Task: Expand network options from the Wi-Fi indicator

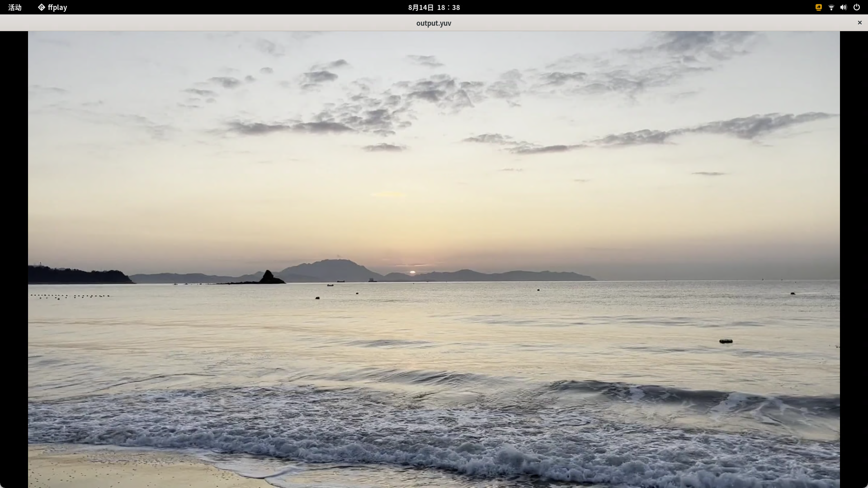Action: [831, 7]
